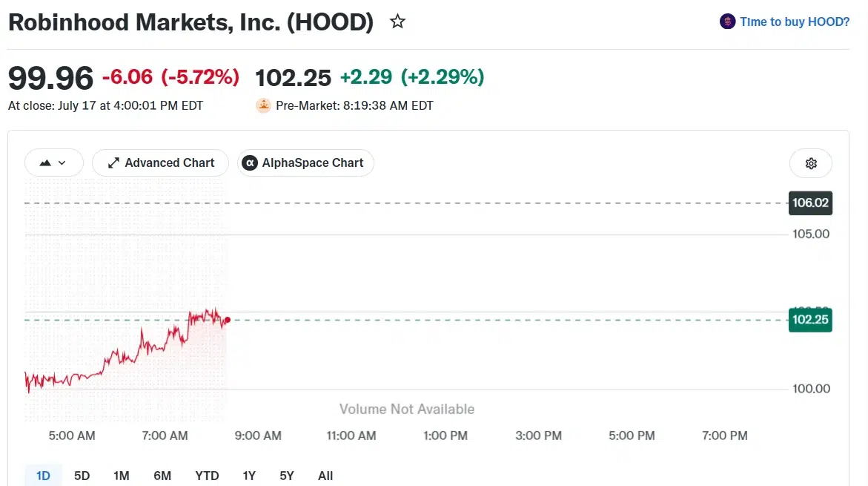The height and width of the screenshot is (486, 868).
Task: Switch to the 1M time range
Action: click(x=122, y=476)
